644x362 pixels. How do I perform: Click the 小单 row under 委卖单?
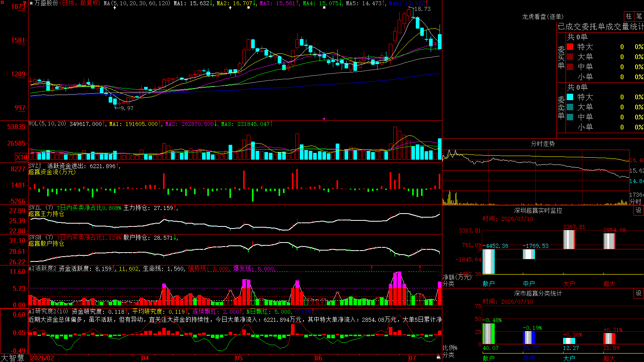point(605,127)
